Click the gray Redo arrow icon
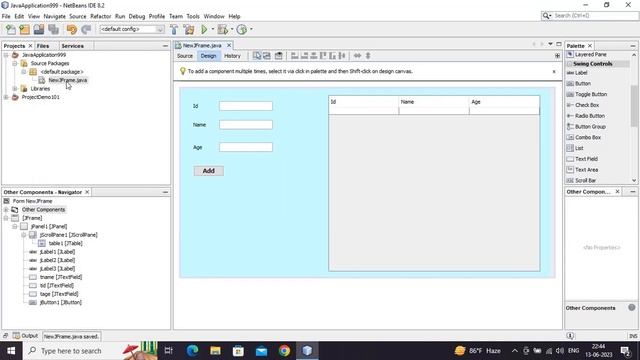The width and height of the screenshot is (640, 360). point(86,29)
